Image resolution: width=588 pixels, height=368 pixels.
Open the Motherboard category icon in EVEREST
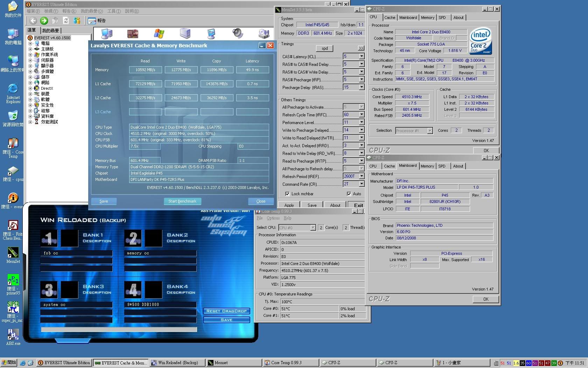(133, 33)
